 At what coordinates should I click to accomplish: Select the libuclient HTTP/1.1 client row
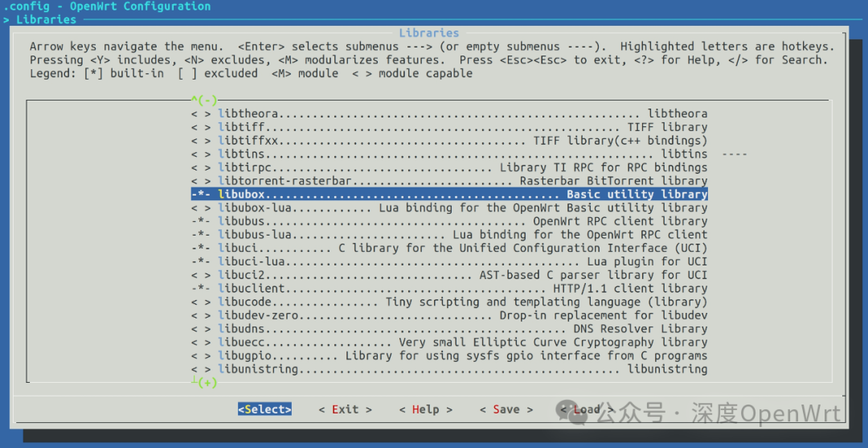coord(449,289)
